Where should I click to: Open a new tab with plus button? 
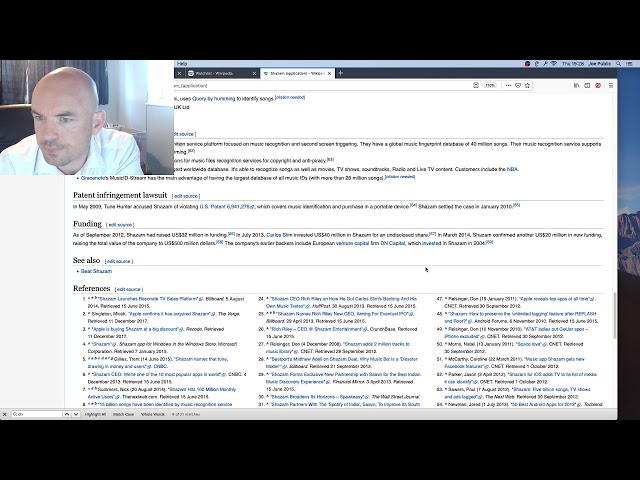(340, 73)
